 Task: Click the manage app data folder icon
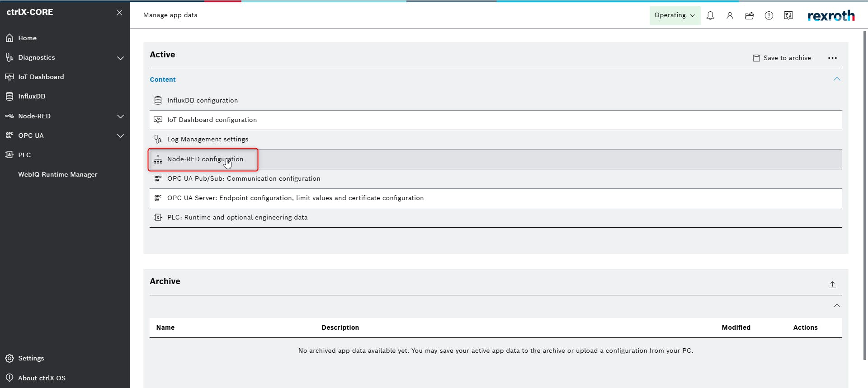pos(749,15)
